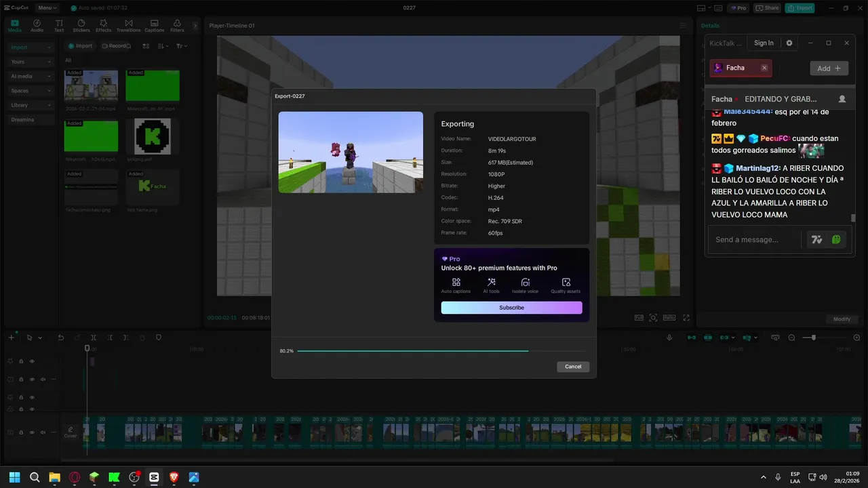Viewport: 868px width, 488px height.
Task: Switch to the Effects tab
Action: click(103, 26)
